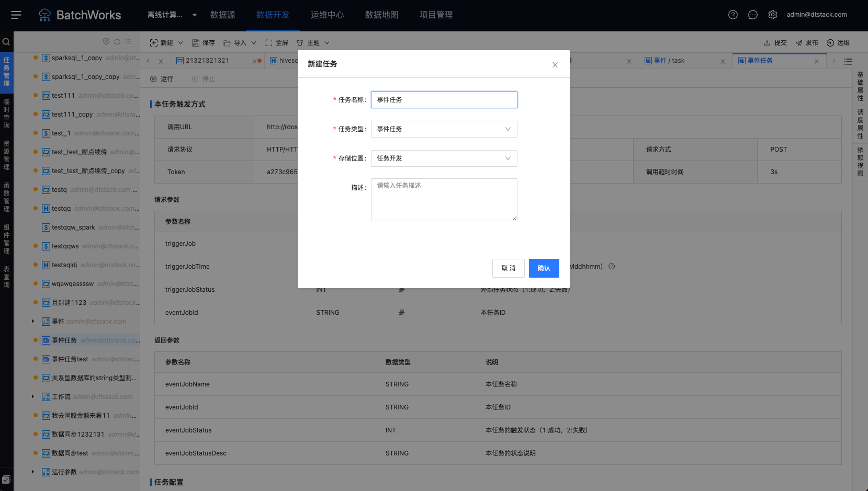The image size is (868, 491).
Task: Click the 停止 stop button
Action: pyautogui.click(x=204, y=79)
